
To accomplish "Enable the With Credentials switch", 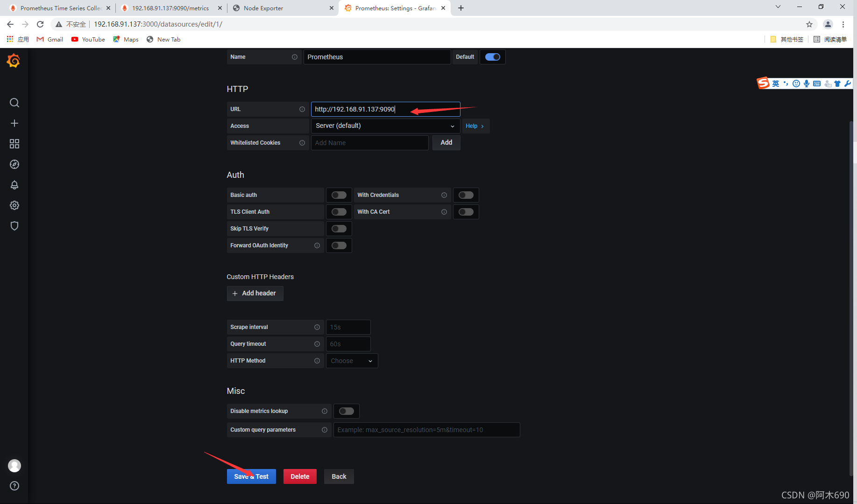I will tap(466, 195).
